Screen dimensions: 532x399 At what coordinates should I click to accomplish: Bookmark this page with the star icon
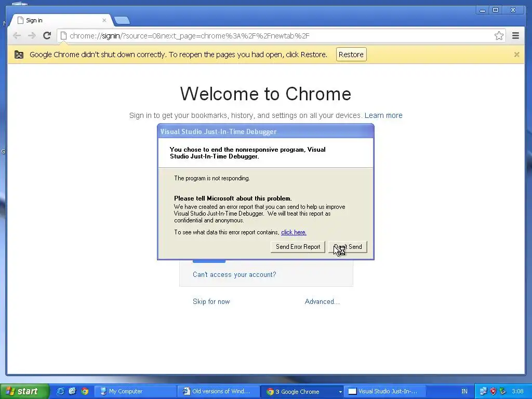tap(499, 36)
